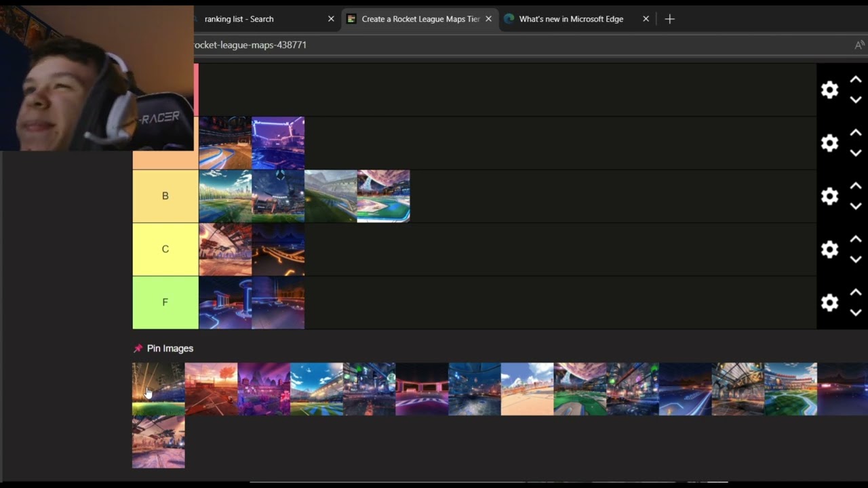This screenshot has height=488, width=868.
Task: Select the first unranked map under Pin Images
Action: pyautogui.click(x=159, y=389)
